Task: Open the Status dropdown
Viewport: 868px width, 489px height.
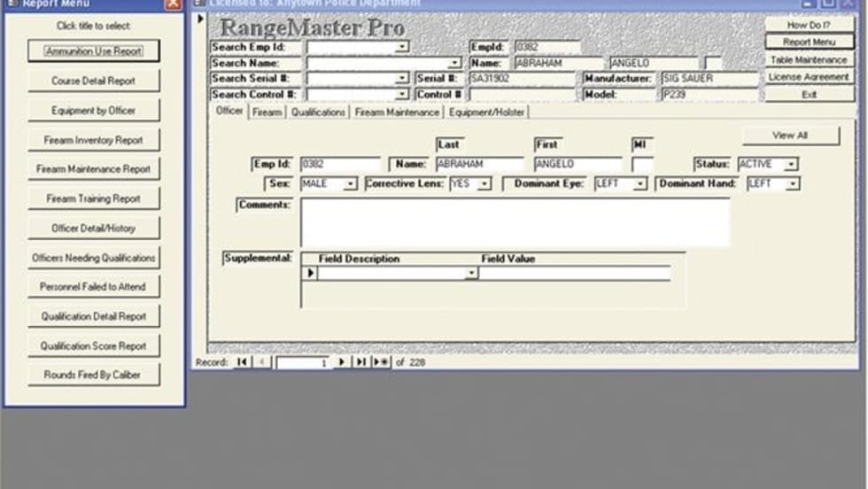Action: [x=791, y=164]
